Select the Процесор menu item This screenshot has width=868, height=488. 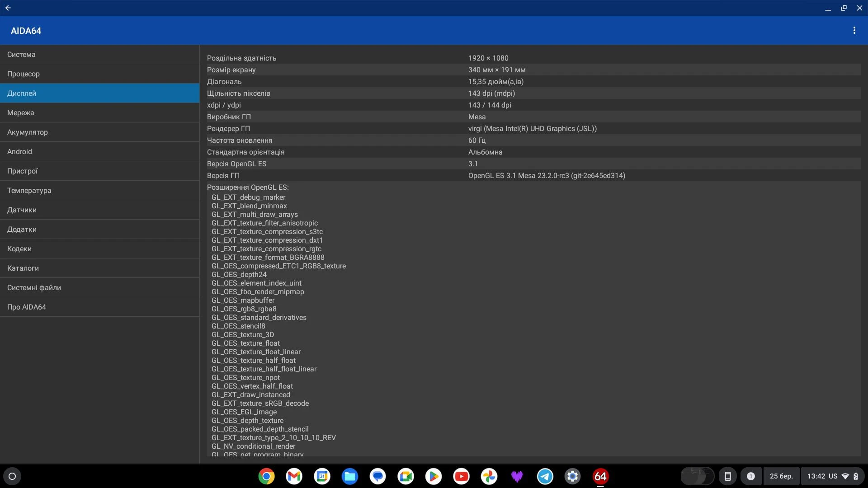99,74
